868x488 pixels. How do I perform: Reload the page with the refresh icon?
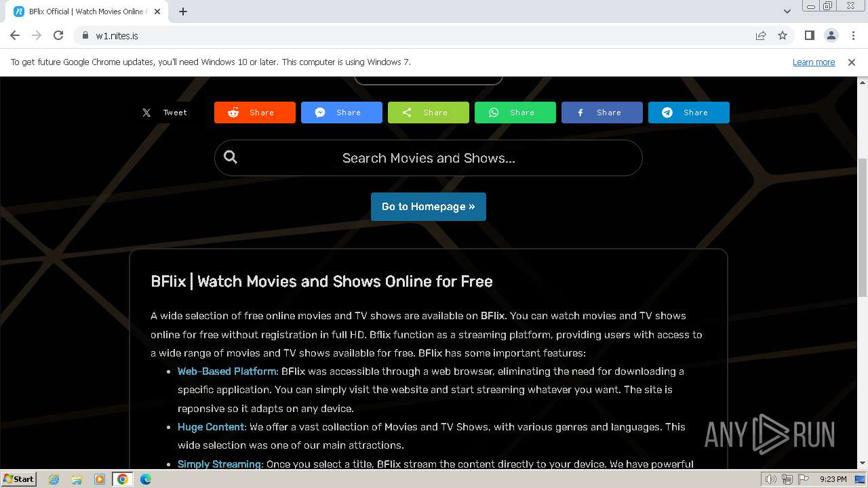[x=58, y=35]
